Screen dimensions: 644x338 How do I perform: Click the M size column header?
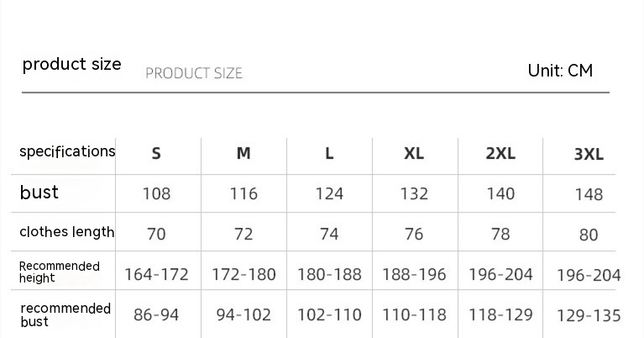243,154
